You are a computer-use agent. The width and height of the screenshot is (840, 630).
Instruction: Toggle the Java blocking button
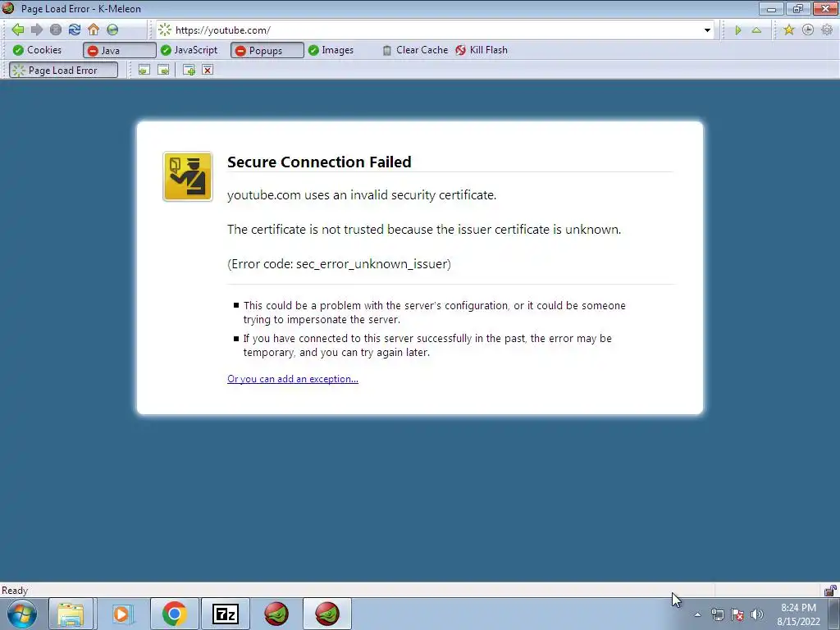(120, 50)
